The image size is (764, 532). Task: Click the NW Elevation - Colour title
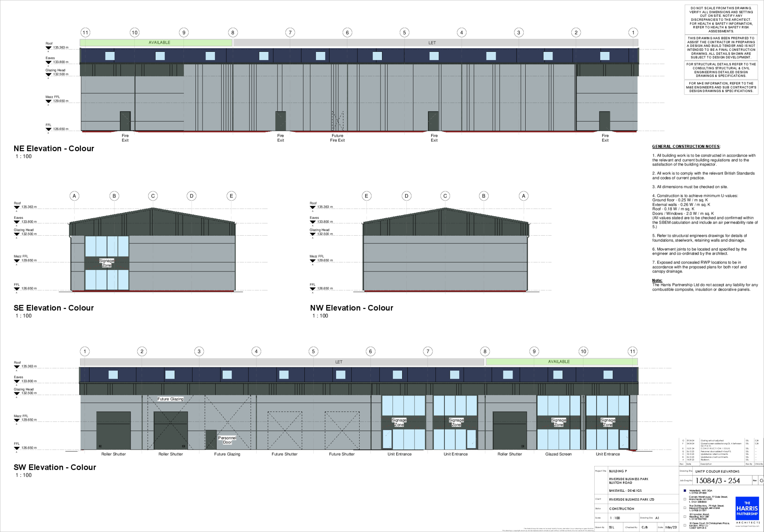351,308
